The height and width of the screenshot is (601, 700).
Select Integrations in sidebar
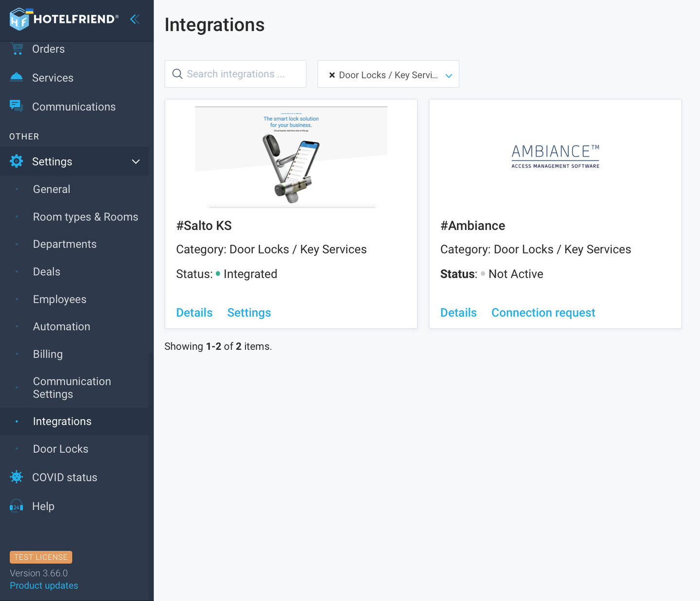[62, 422]
